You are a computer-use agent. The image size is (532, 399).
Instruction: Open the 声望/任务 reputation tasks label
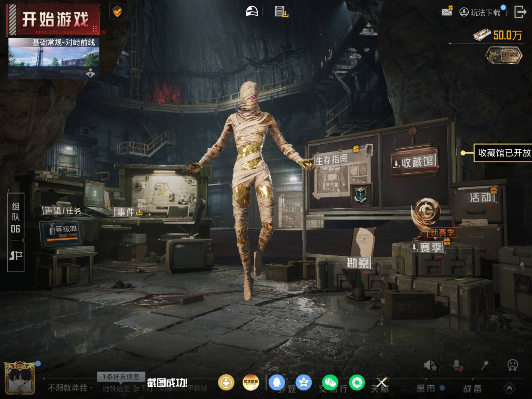pos(63,211)
